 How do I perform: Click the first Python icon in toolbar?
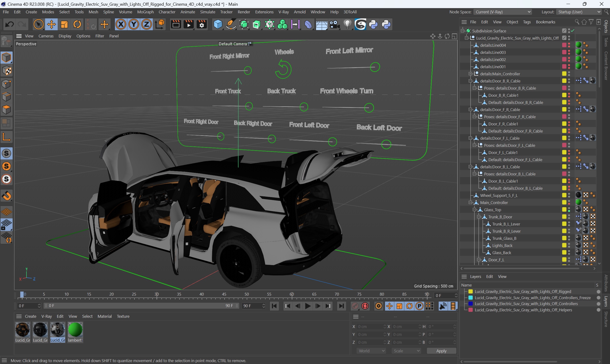coord(373,24)
